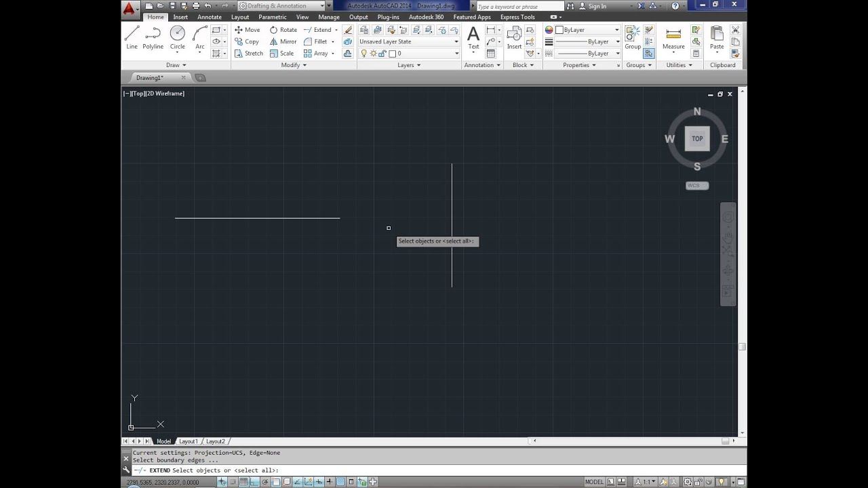Viewport: 868px width, 488px height.
Task: Select the Arc tool
Action: coord(200,37)
